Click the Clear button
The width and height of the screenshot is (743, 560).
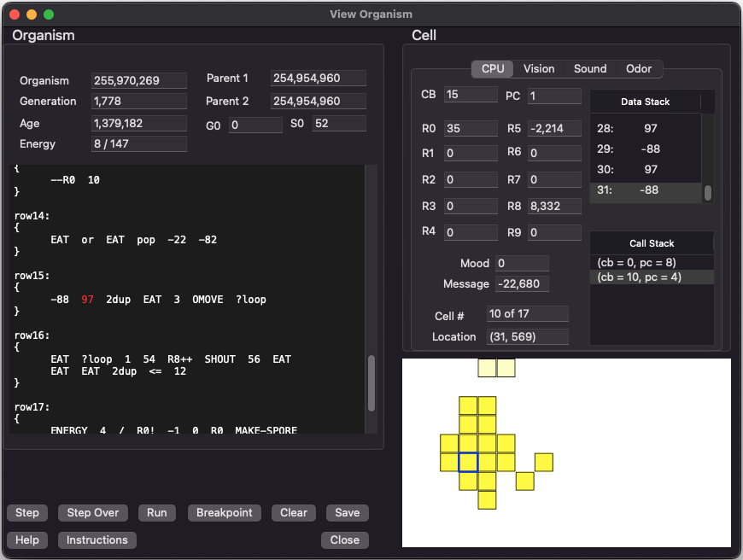(293, 513)
